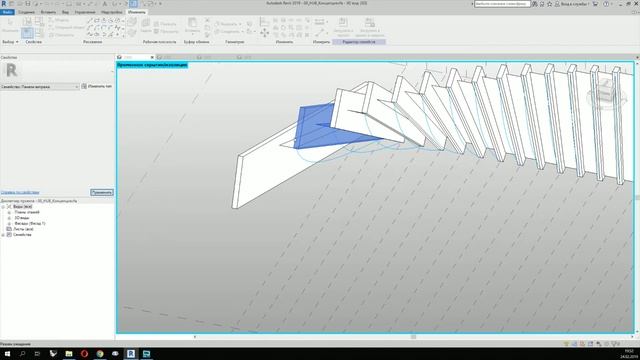The width and height of the screenshot is (640, 360).
Task: Click the Windows search icon in taskbar
Action: pyautogui.click(x=22, y=354)
